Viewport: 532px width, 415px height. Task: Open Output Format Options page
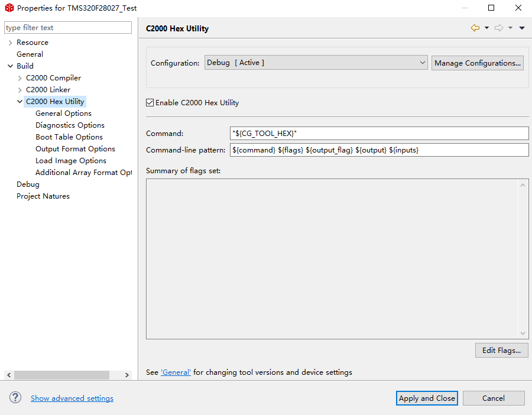pos(75,149)
